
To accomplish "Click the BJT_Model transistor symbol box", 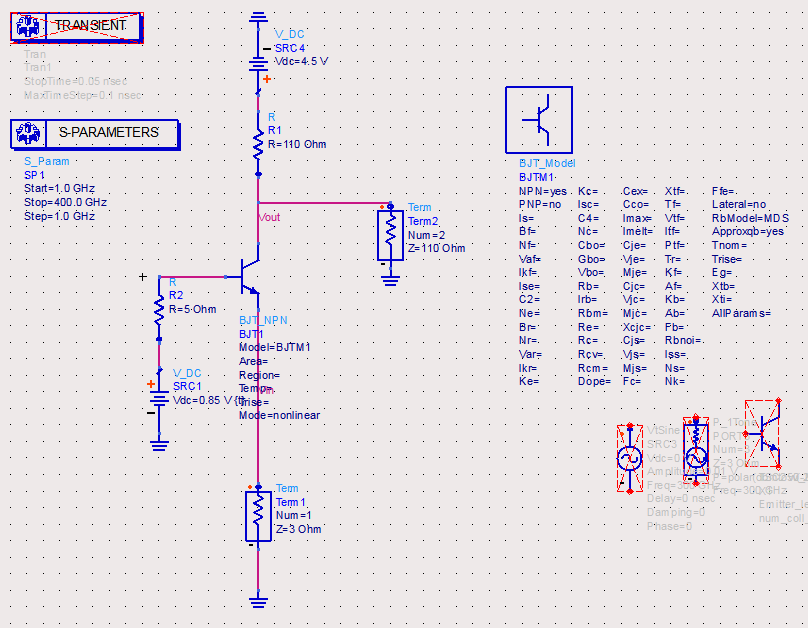I will pos(538,120).
